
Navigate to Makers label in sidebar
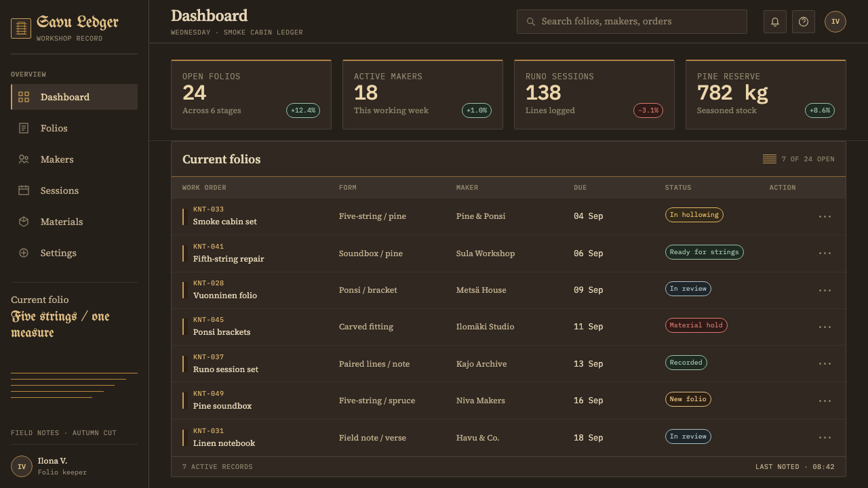point(57,159)
